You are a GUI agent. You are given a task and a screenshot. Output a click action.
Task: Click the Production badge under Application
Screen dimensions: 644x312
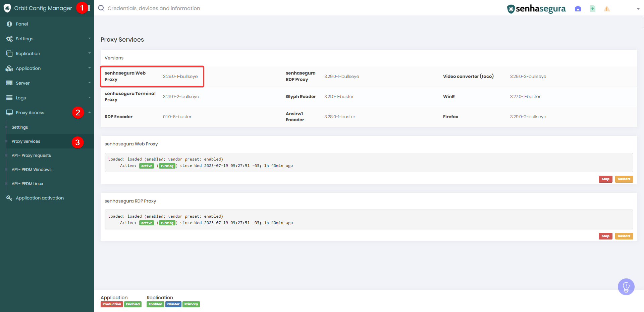click(x=112, y=304)
